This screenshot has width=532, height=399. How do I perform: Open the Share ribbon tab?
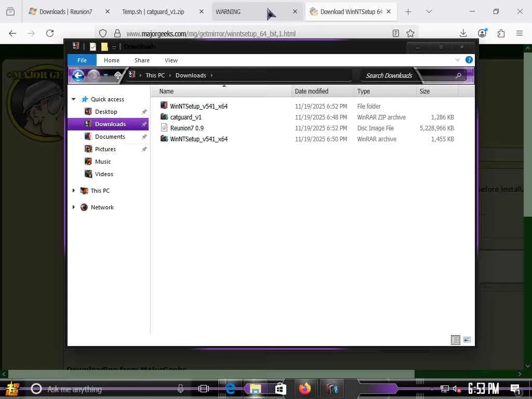click(x=142, y=60)
